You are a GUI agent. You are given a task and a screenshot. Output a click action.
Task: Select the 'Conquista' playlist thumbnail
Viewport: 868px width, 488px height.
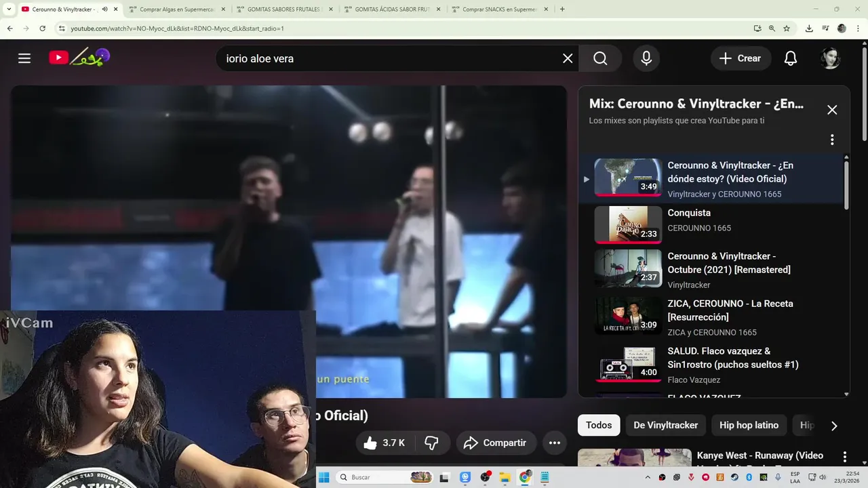click(628, 224)
